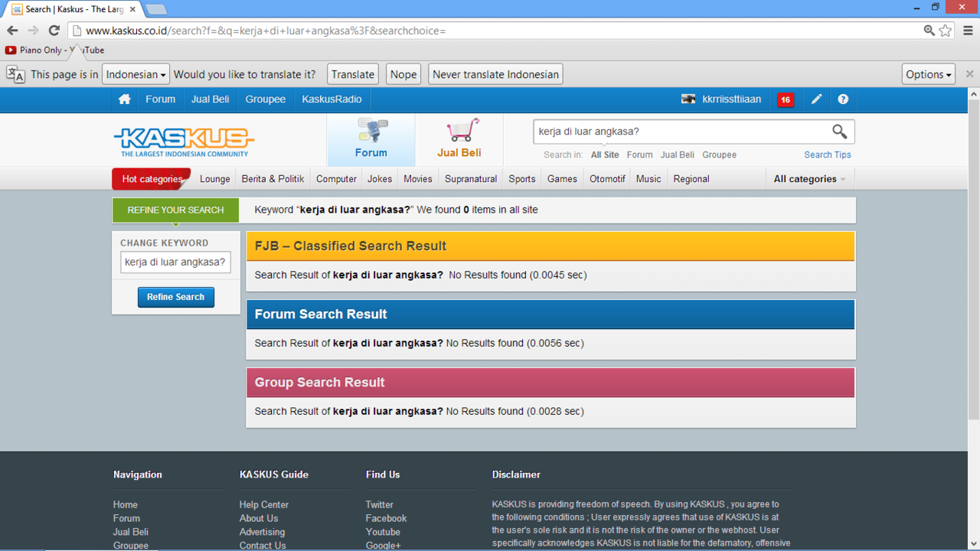Open Forum in the top blue bar
This screenshot has width=980, height=551.
[x=161, y=99]
